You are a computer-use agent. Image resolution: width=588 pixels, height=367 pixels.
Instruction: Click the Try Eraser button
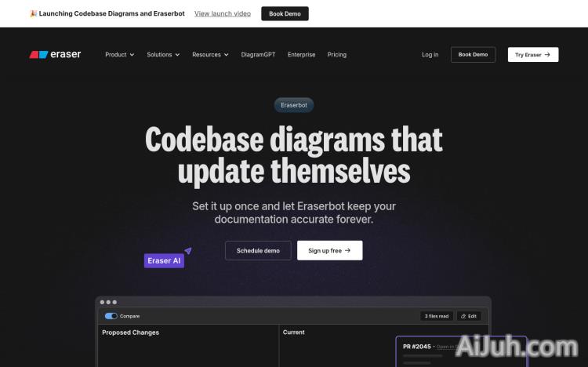click(x=532, y=55)
